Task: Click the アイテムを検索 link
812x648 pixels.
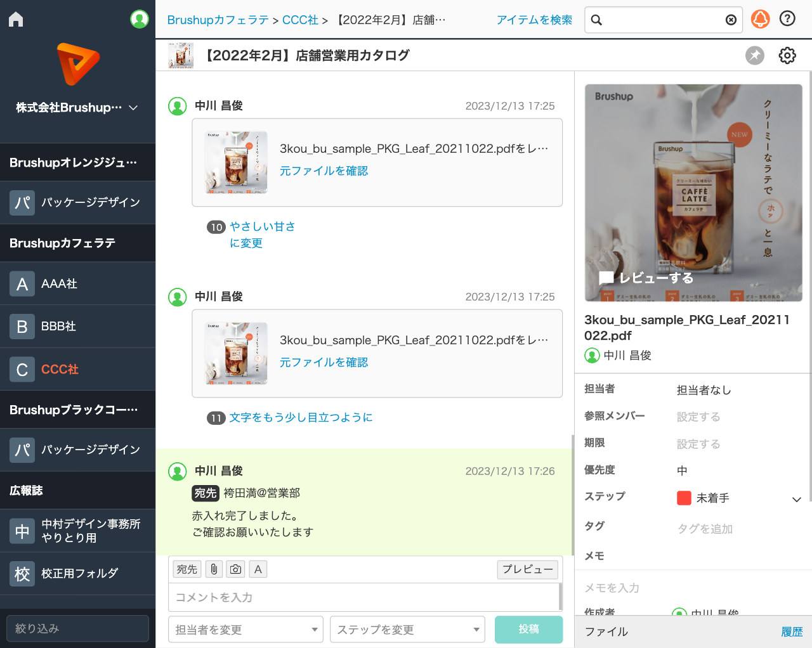Action: [x=534, y=20]
